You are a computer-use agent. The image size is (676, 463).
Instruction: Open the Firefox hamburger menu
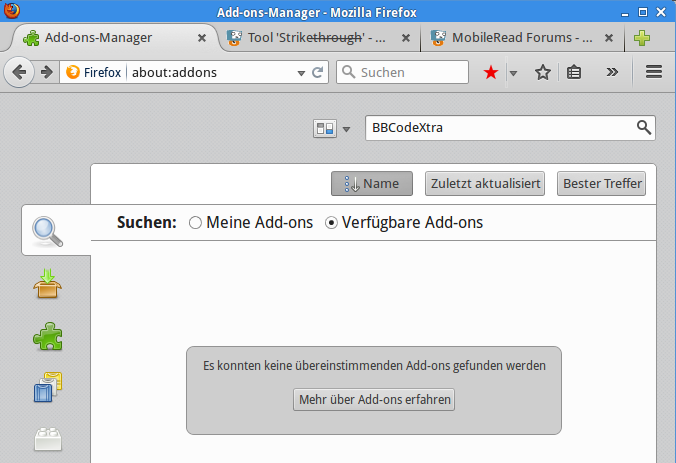point(654,72)
